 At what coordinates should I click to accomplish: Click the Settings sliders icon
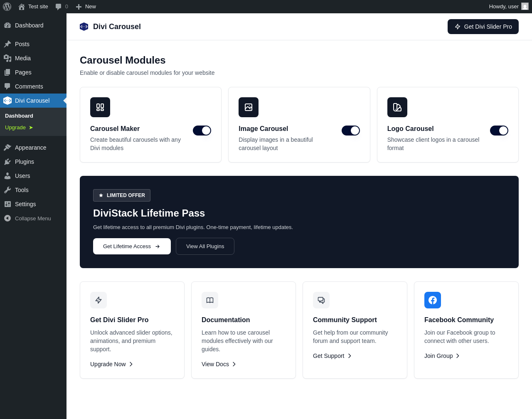[7, 204]
